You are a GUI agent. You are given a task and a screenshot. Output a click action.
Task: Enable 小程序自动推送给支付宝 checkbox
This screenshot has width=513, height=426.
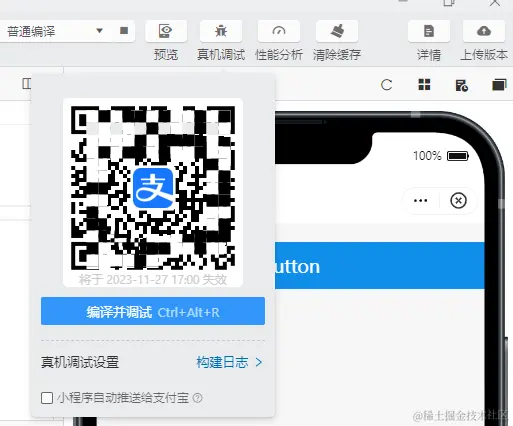[x=47, y=398]
